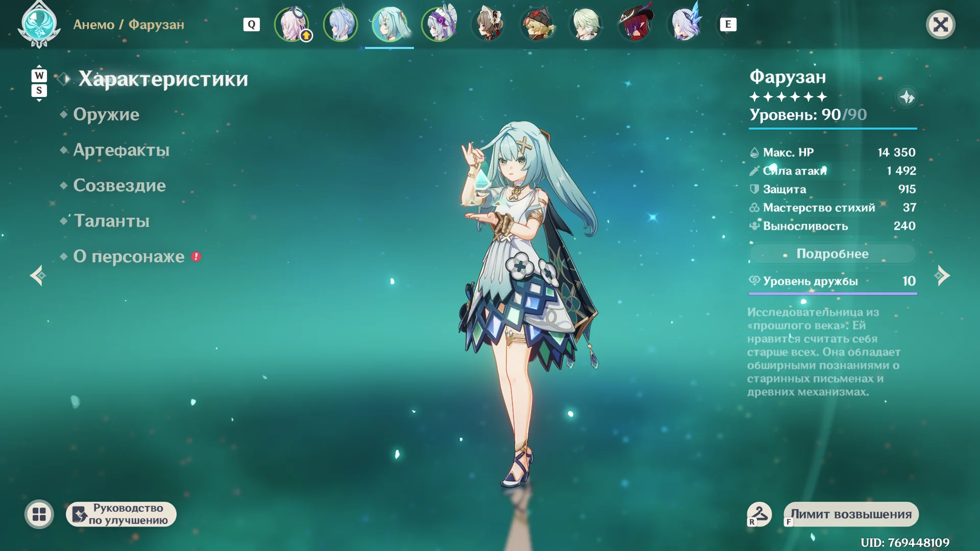The width and height of the screenshot is (980, 551).
Task: Click the Уровень дружбы row
Action: pos(832,281)
